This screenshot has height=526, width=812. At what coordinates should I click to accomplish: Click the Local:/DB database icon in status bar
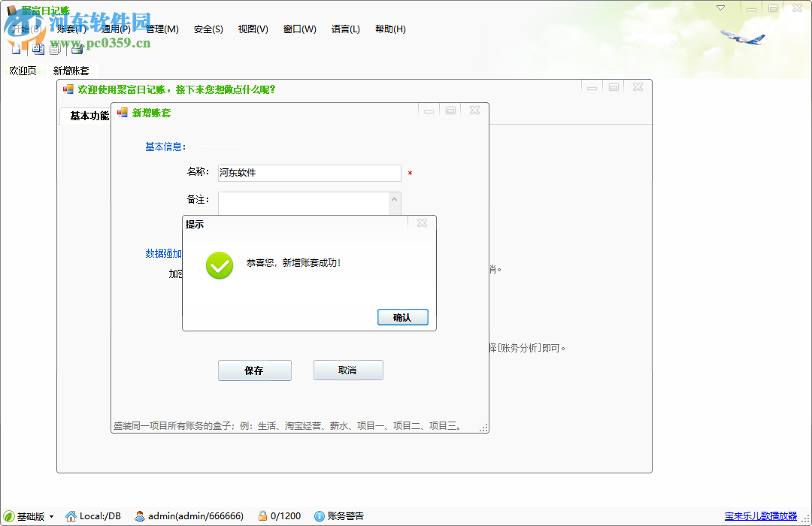[71, 516]
